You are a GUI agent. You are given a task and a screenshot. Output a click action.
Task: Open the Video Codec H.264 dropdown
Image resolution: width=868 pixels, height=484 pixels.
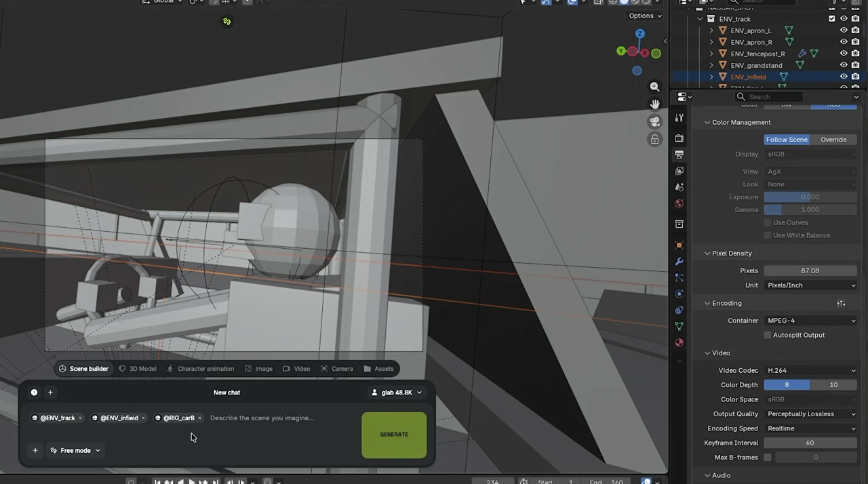point(810,371)
